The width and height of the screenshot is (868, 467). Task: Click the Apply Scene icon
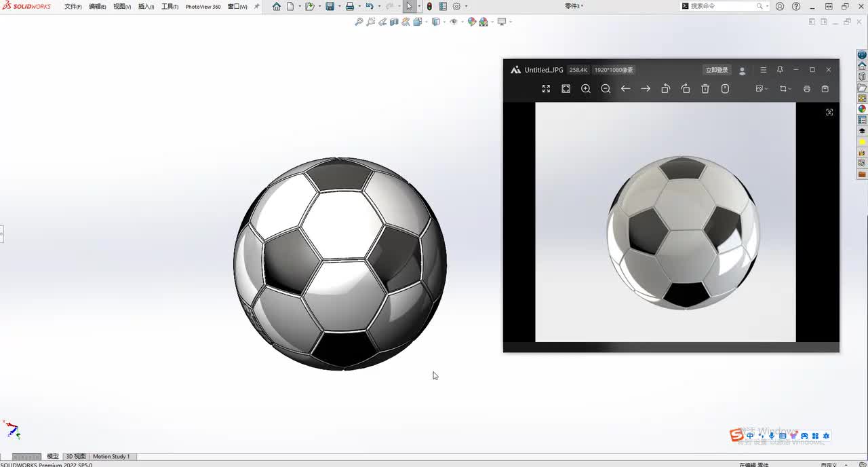pos(484,22)
